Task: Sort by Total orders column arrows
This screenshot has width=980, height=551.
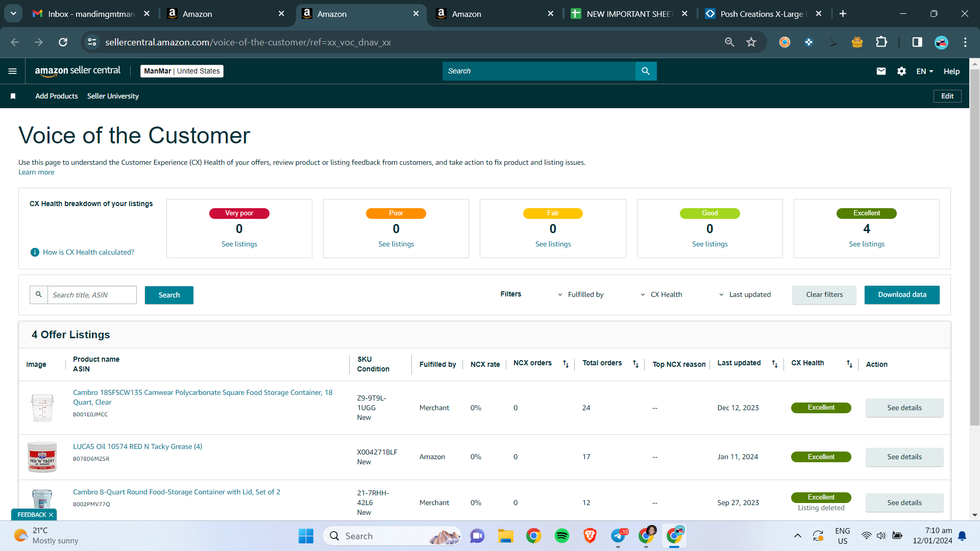Action: [635, 364]
